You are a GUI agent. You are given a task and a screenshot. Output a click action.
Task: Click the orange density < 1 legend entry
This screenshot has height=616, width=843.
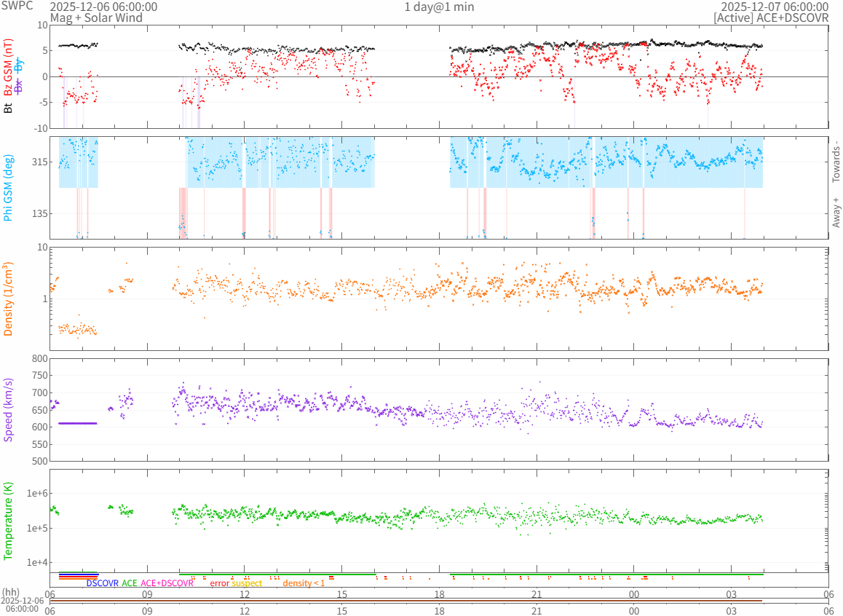point(304,583)
